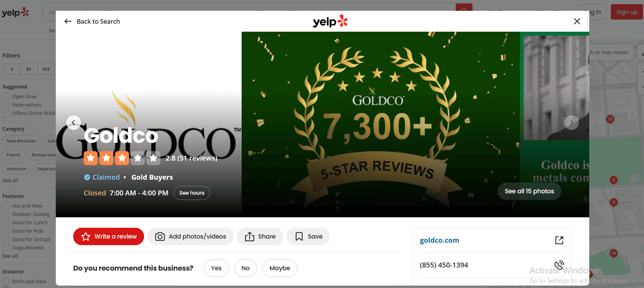Image resolution: width=644 pixels, height=288 pixels.
Task: Click the phone call icon
Action: [559, 265]
